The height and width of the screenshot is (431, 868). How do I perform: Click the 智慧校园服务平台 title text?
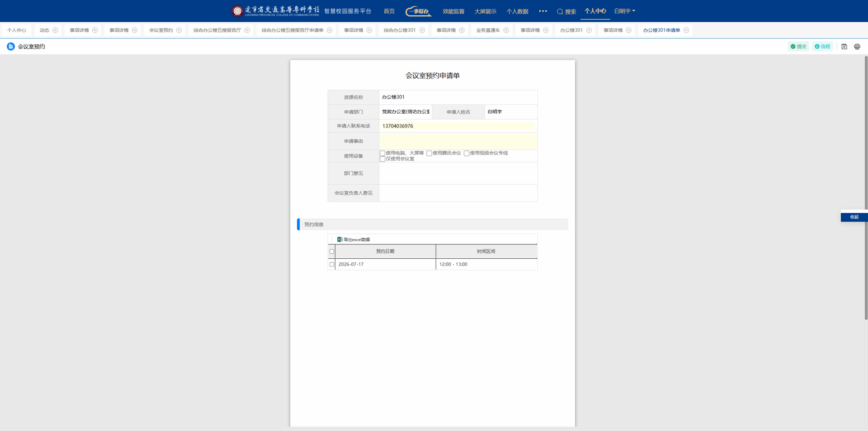point(348,11)
